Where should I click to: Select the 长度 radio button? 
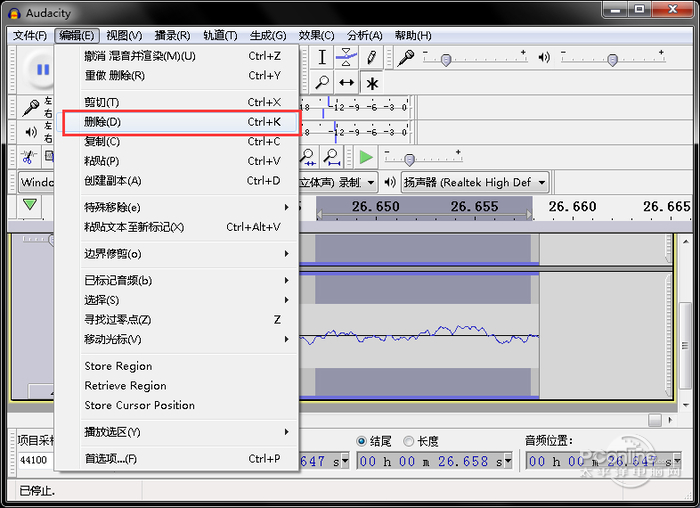(408, 441)
